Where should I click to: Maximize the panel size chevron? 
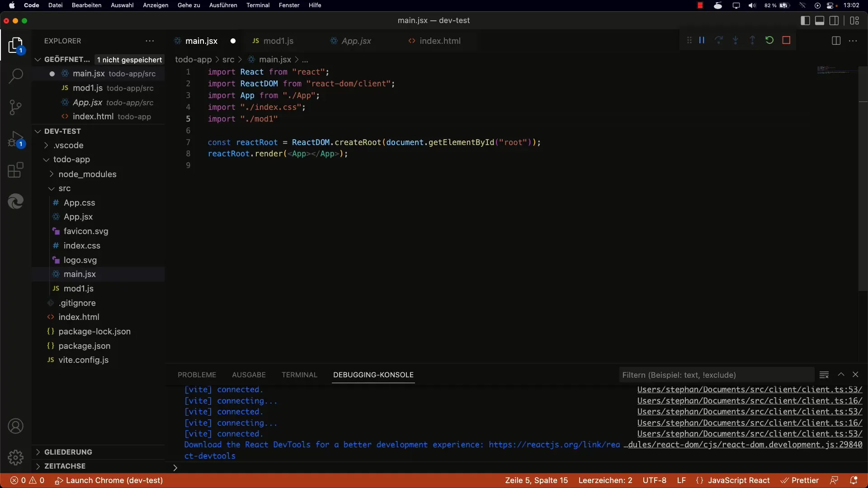(x=841, y=375)
